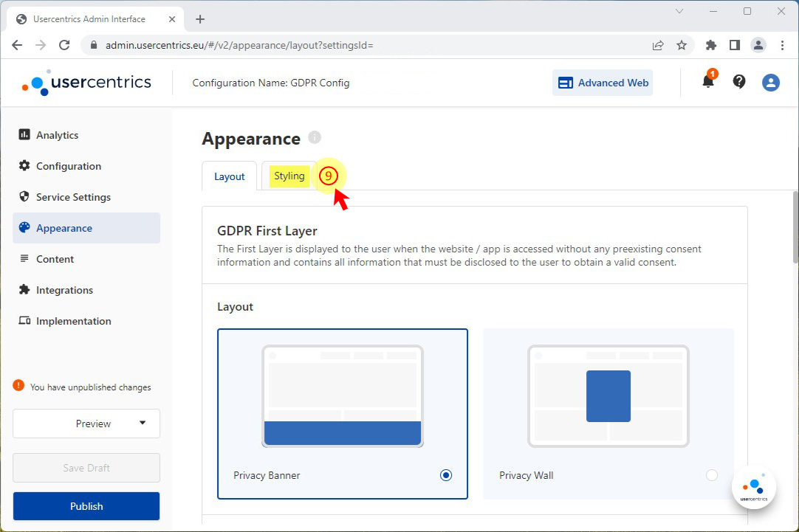Screen dimensions: 799x532
Task: Open the notifications bell icon
Action: 707,82
